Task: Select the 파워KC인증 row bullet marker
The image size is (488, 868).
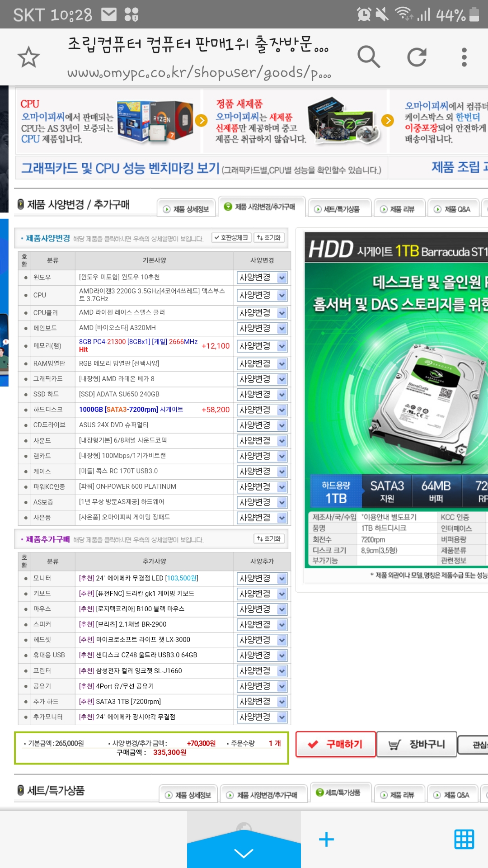Action: coord(25,487)
